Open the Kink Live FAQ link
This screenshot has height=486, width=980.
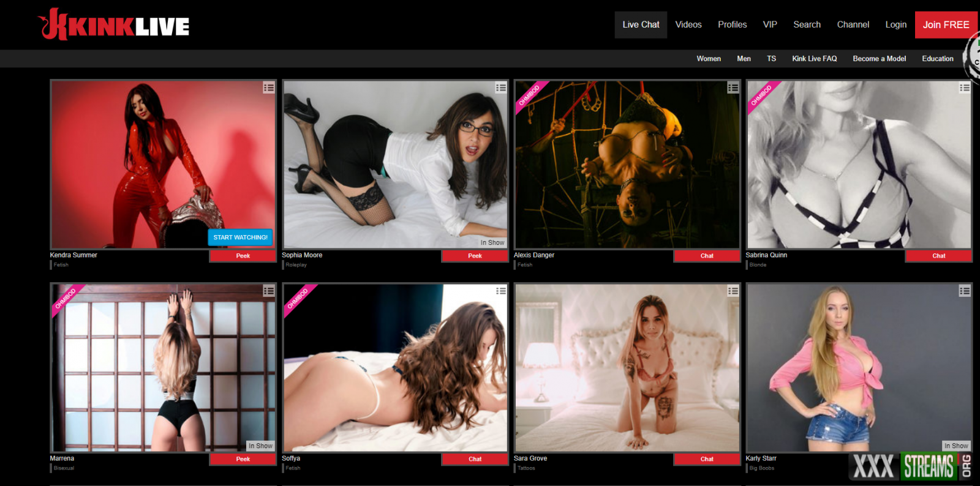click(x=814, y=59)
